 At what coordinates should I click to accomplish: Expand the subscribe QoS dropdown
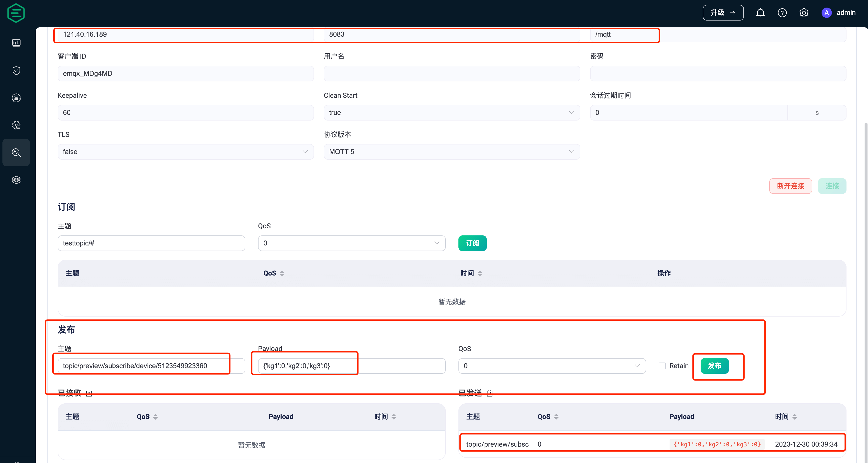point(351,243)
